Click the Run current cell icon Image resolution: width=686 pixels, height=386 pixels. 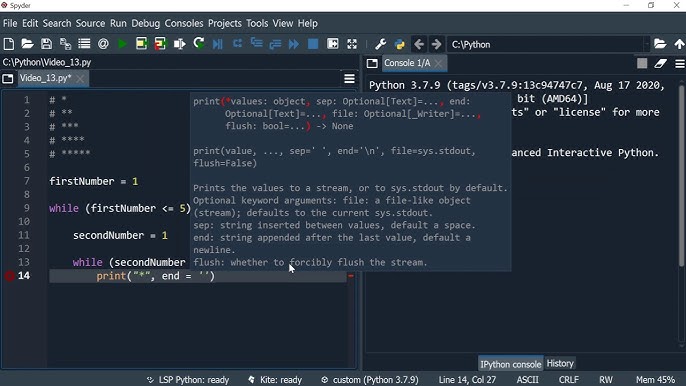click(x=141, y=44)
